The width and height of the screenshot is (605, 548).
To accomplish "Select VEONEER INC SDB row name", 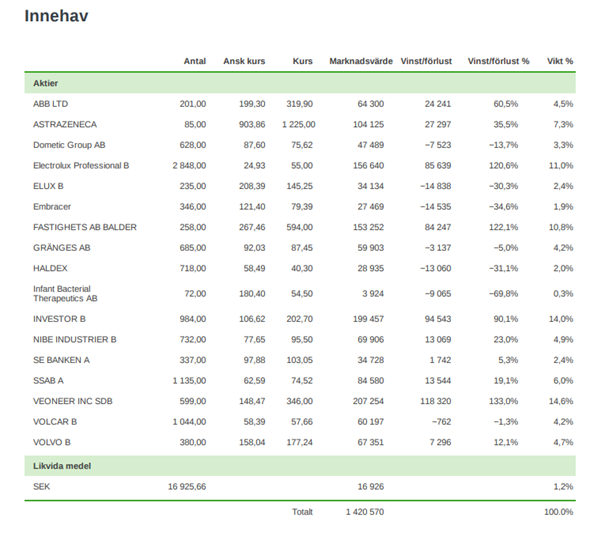I will (x=73, y=401).
